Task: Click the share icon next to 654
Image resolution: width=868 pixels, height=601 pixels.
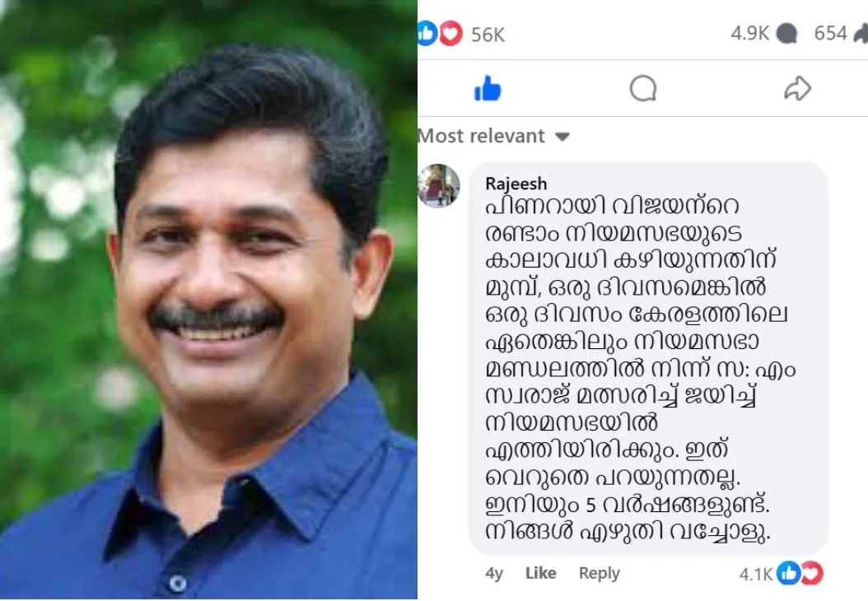Action: 861,34
